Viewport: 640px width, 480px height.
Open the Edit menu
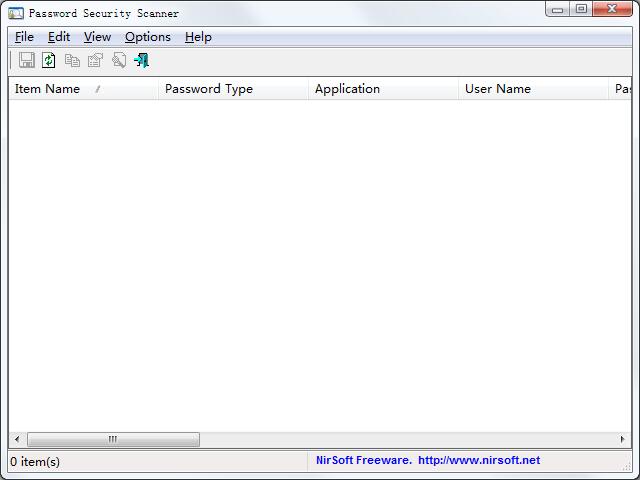tap(59, 37)
